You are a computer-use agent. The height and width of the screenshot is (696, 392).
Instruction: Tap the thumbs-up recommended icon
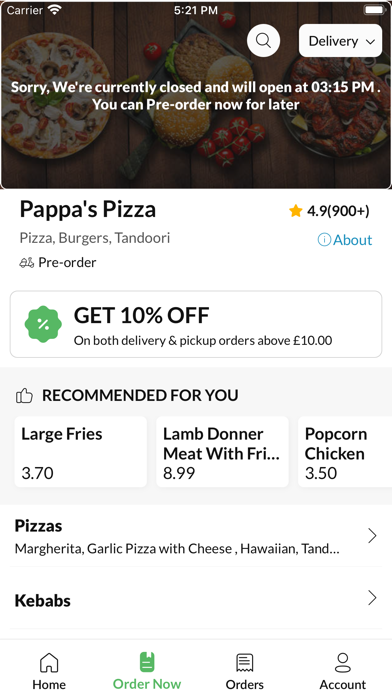click(24, 395)
